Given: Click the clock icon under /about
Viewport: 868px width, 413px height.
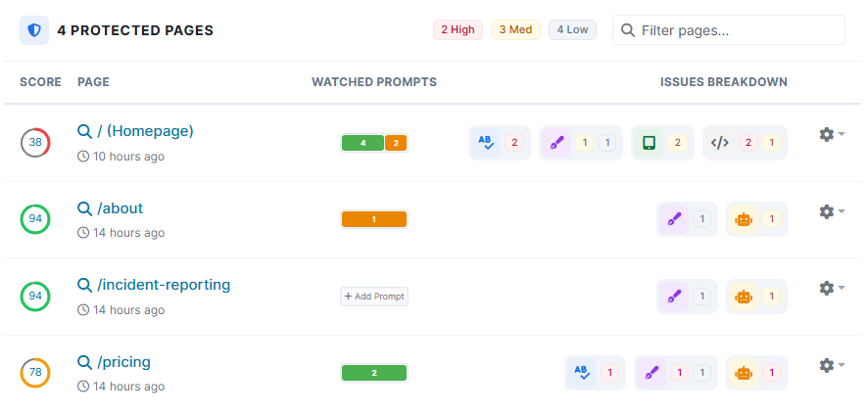Looking at the screenshot, I should (83, 233).
